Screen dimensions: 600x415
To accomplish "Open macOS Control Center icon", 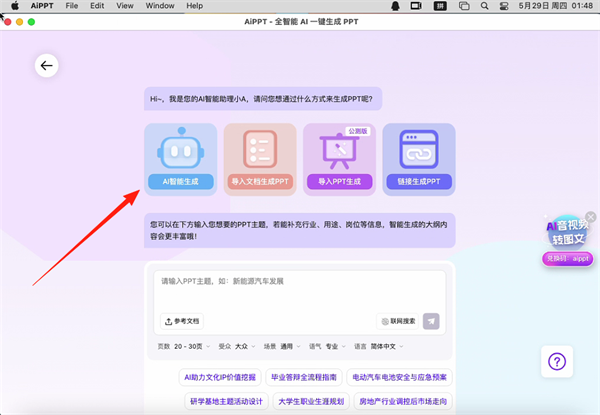I will pos(504,6).
